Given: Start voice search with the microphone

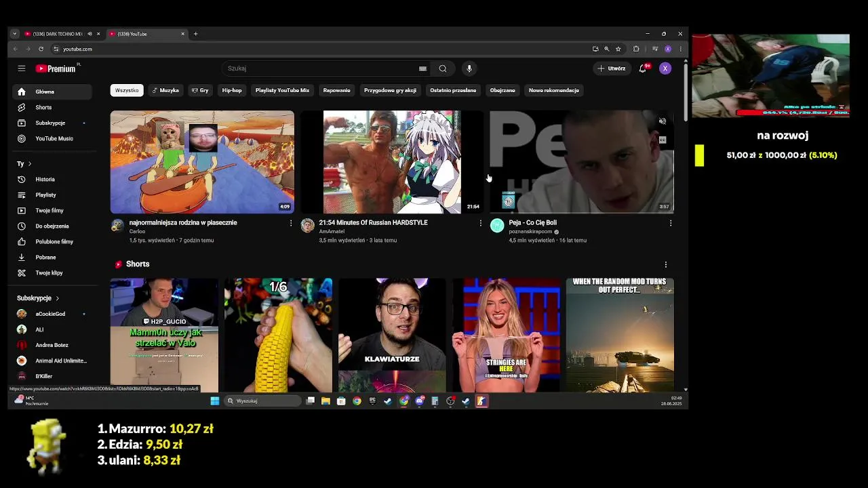Looking at the screenshot, I should point(469,68).
